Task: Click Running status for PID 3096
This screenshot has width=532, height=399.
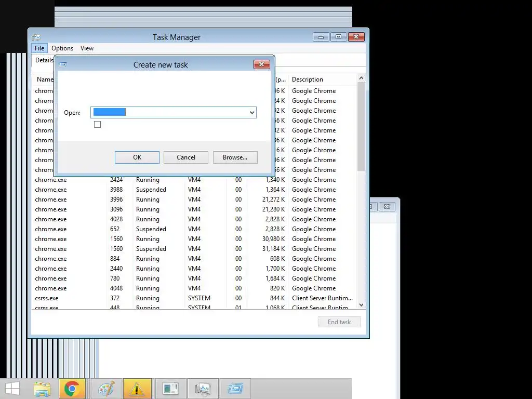Action: pos(148,209)
